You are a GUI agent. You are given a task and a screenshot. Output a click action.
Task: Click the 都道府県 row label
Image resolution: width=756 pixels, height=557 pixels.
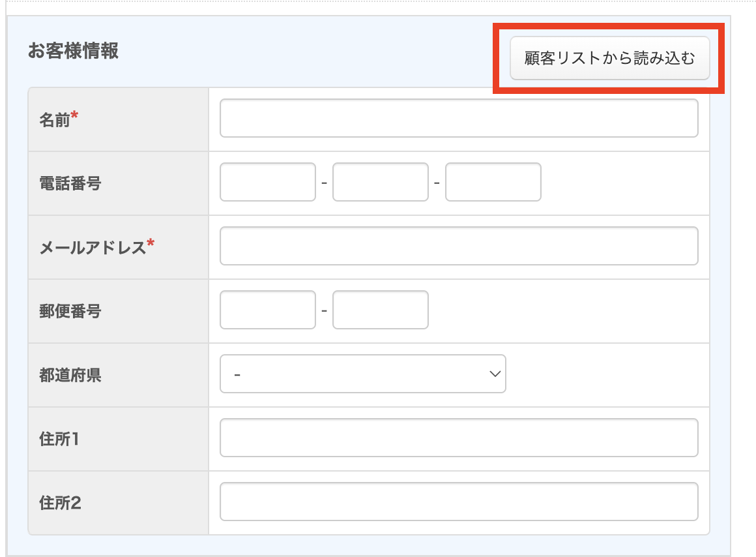70,375
